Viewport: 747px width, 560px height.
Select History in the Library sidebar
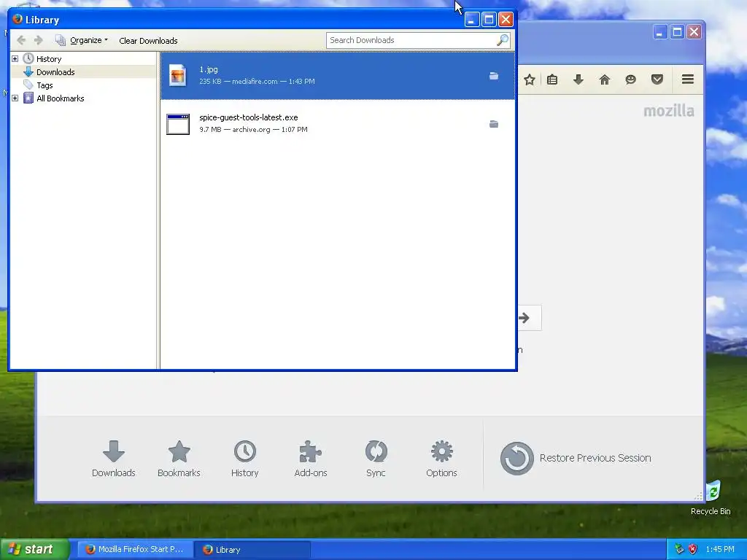pyautogui.click(x=49, y=59)
